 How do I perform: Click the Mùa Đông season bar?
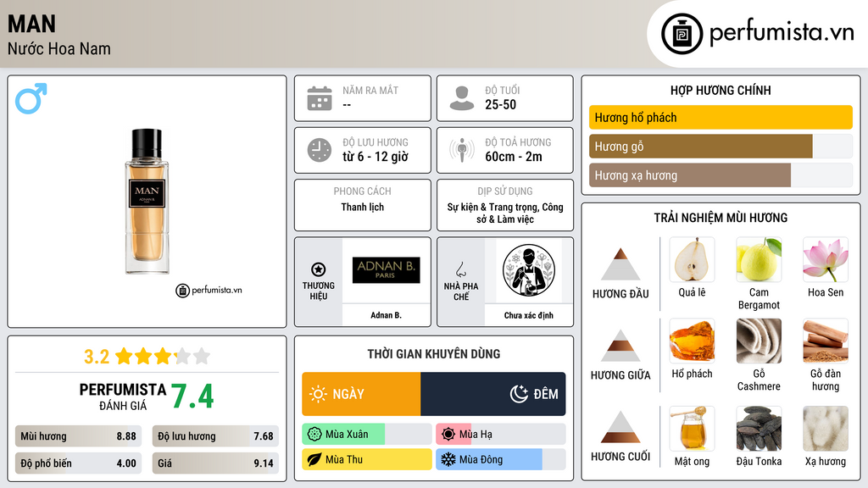click(x=500, y=459)
